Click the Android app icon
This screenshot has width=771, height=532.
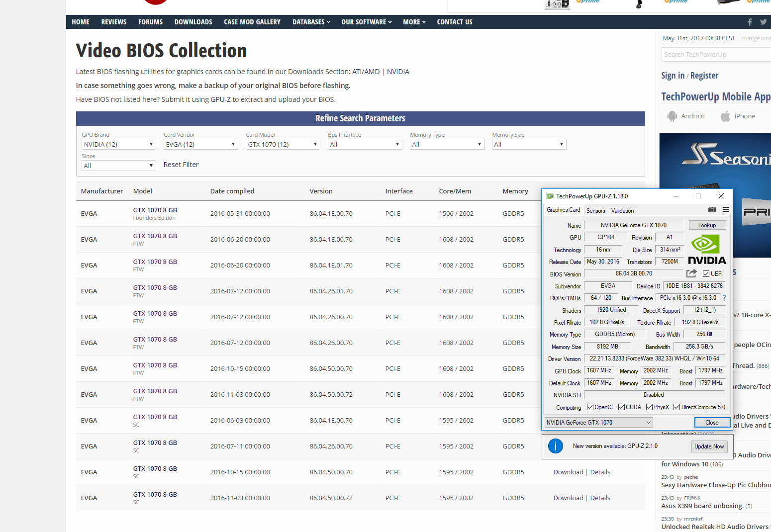[672, 116]
